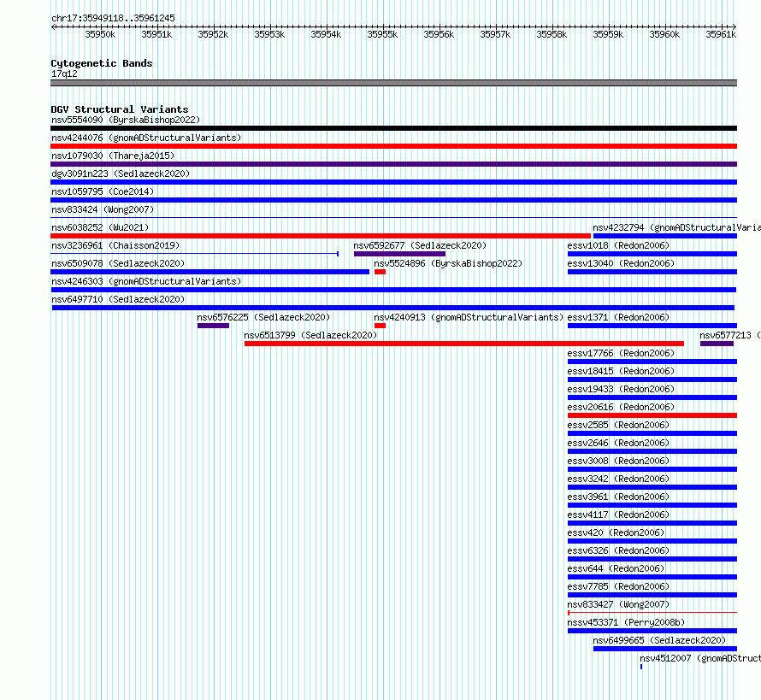Screen dimensions: 761x700
Task: Click the thin red nsv833427 line
Action: [652, 613]
